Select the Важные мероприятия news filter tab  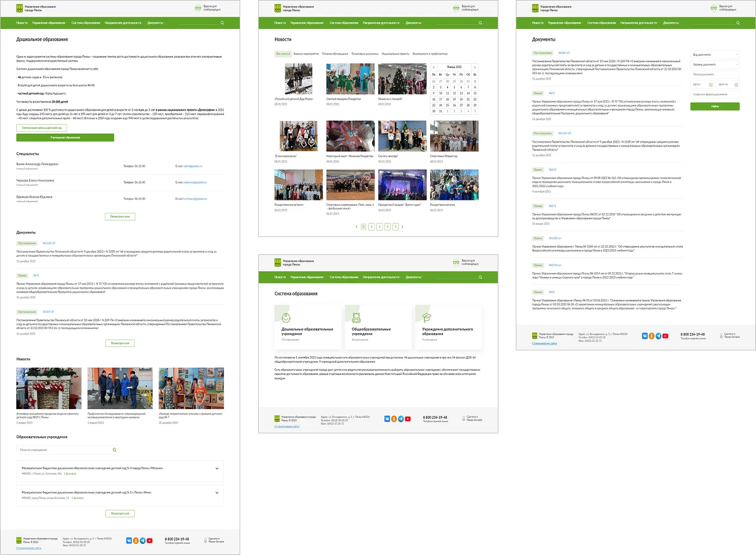click(306, 54)
